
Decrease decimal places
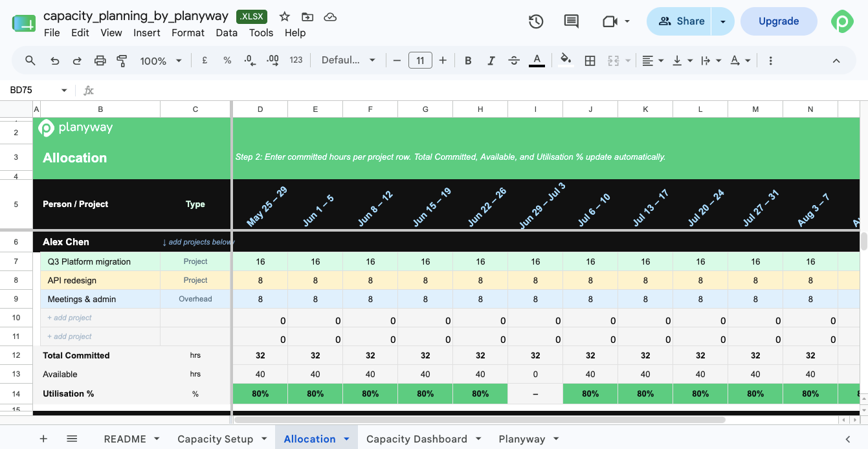click(x=250, y=60)
